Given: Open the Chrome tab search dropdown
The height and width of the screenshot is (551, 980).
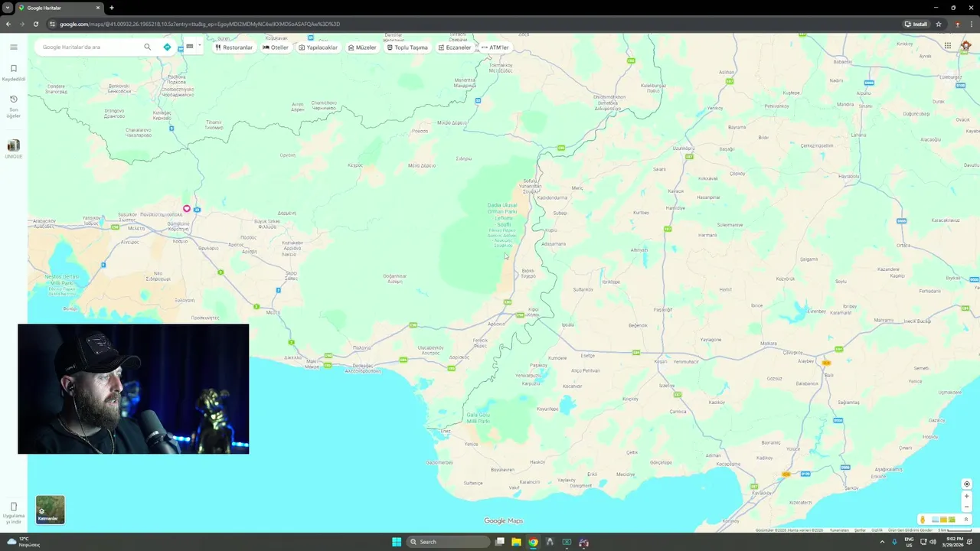Looking at the screenshot, I should click(7, 8).
